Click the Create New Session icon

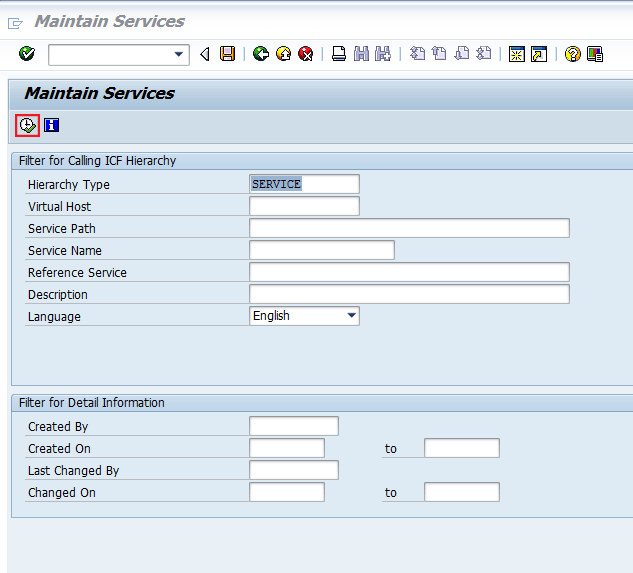point(516,54)
